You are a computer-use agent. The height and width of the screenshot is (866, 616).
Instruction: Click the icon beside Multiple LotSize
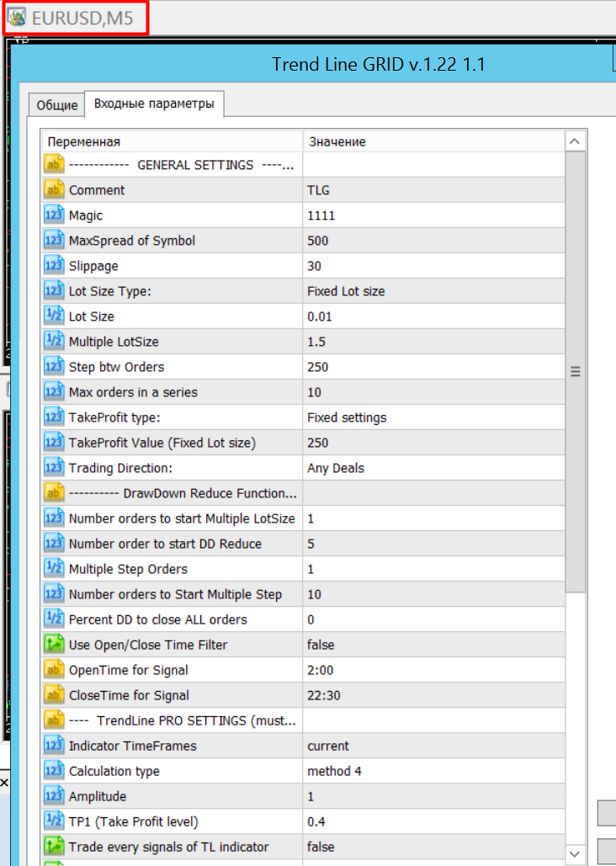54,342
